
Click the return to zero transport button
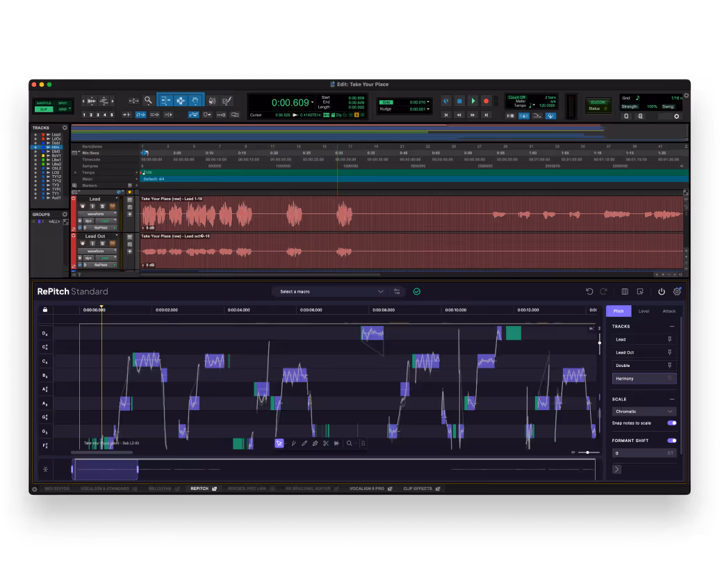tap(446, 115)
